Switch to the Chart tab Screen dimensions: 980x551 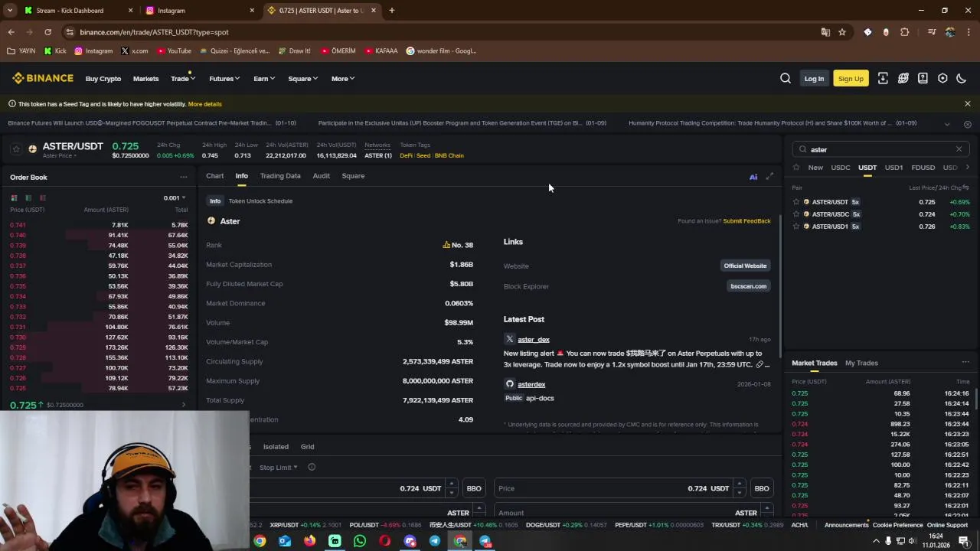[x=214, y=176]
